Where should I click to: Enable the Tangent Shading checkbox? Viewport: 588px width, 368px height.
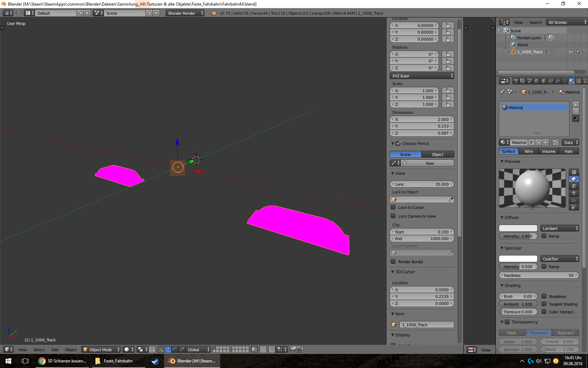[544, 304]
